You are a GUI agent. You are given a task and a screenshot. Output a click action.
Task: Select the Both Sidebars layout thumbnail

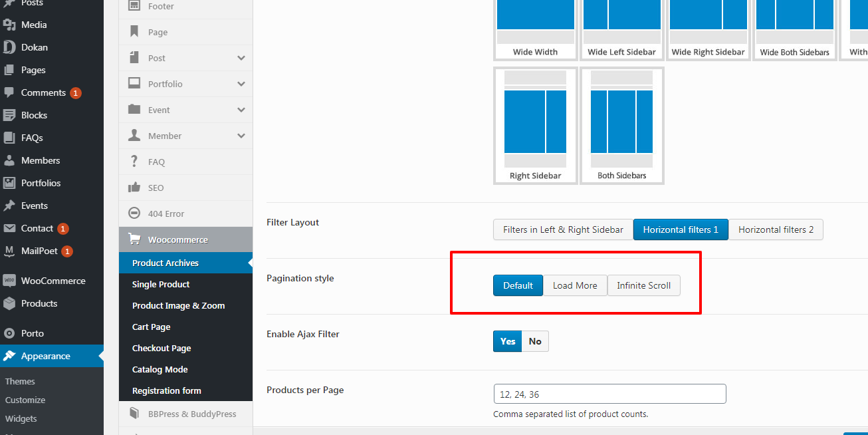[621, 125]
